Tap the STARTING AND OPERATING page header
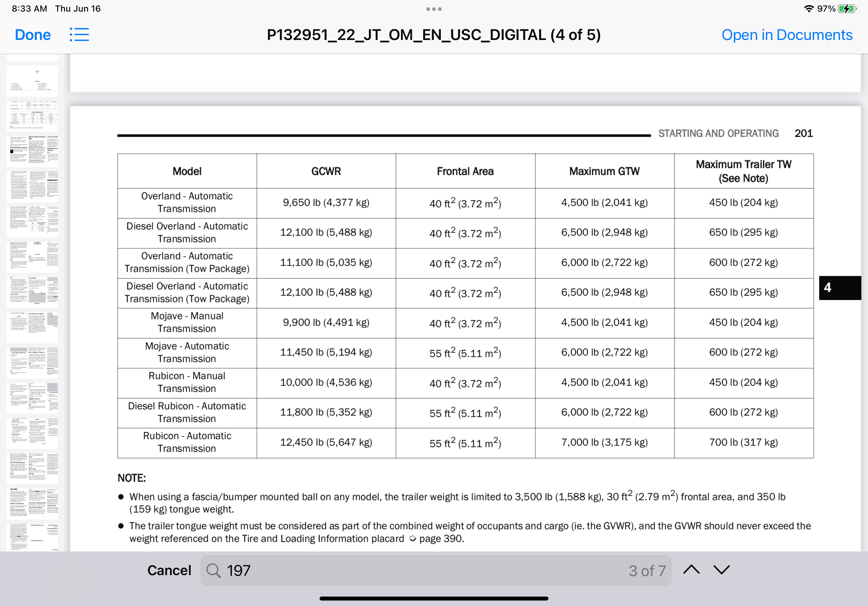The height and width of the screenshot is (606, 868). 718,133
